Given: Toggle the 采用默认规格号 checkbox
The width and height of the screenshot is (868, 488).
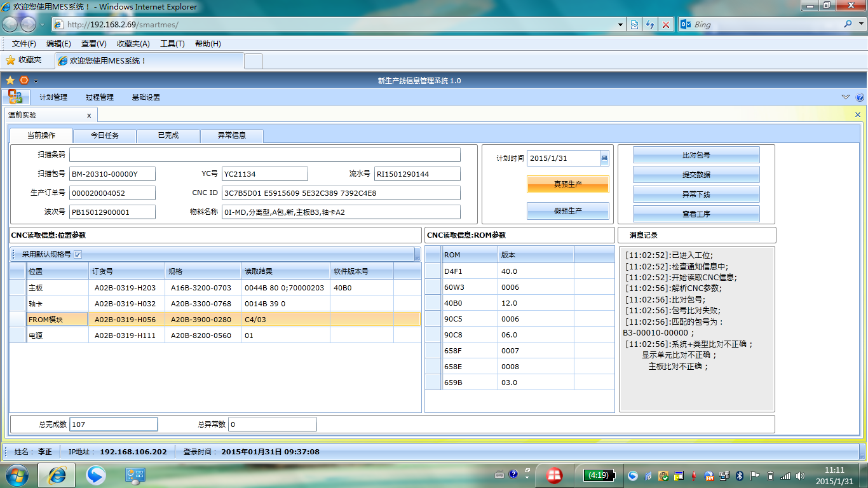Looking at the screenshot, I should [x=78, y=254].
